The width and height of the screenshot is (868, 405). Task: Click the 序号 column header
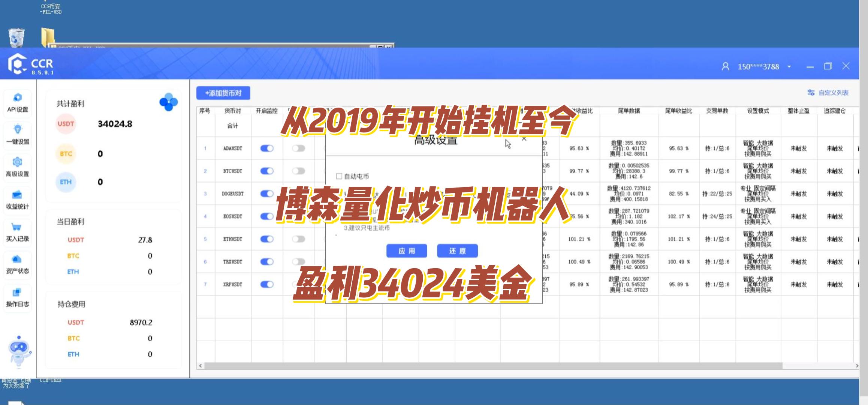point(205,111)
